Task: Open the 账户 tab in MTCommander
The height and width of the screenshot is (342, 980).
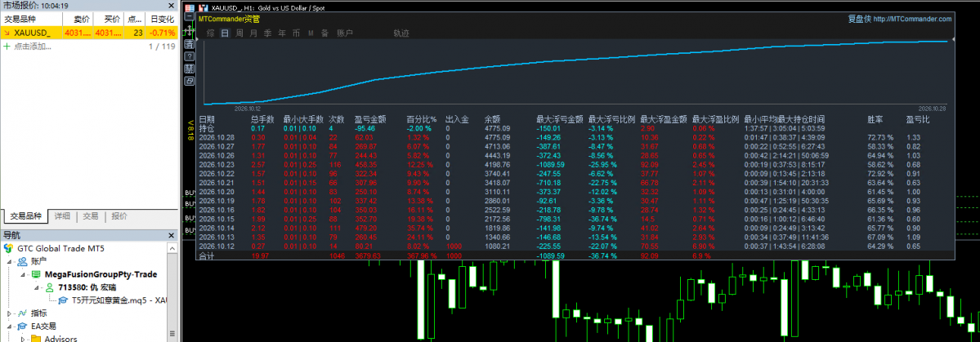Action: (344, 33)
